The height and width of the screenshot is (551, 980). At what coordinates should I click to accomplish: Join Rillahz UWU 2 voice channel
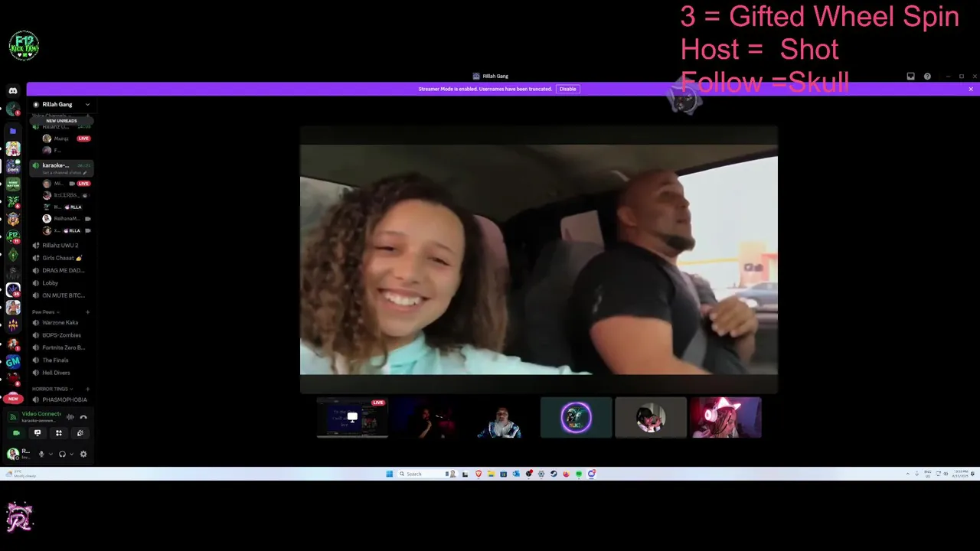tap(61, 245)
